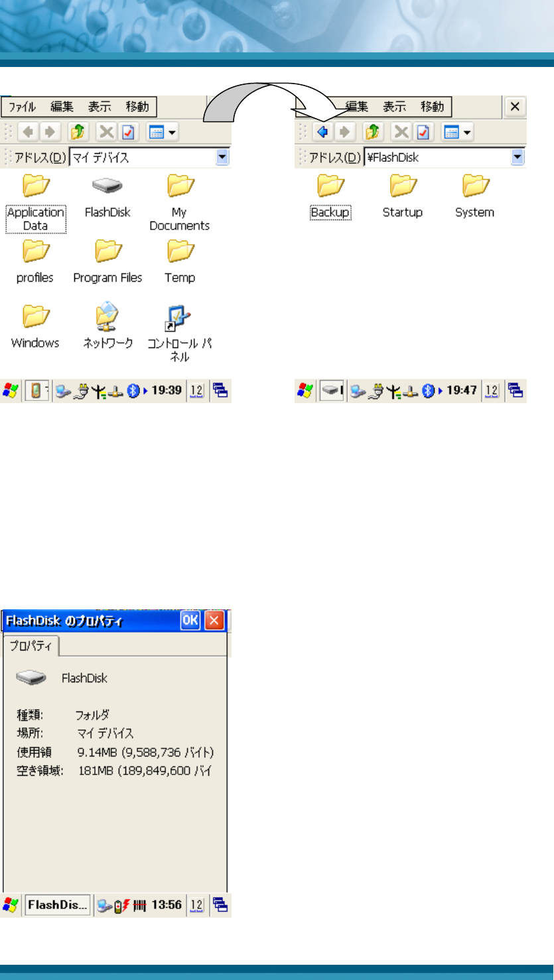Click show-desktop icon on 19:47 taskbar
Viewport: 554px width, 980px height.
(x=516, y=391)
